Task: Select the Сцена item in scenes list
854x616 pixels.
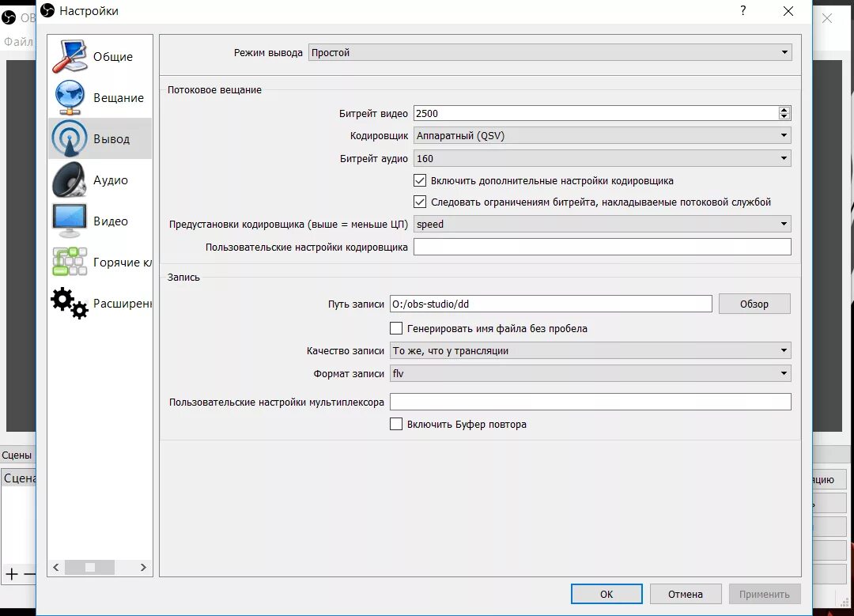Action: click(x=20, y=478)
